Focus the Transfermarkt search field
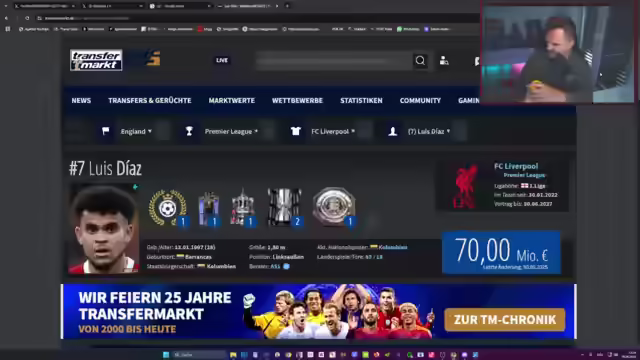The width and height of the screenshot is (640, 360). point(335,61)
